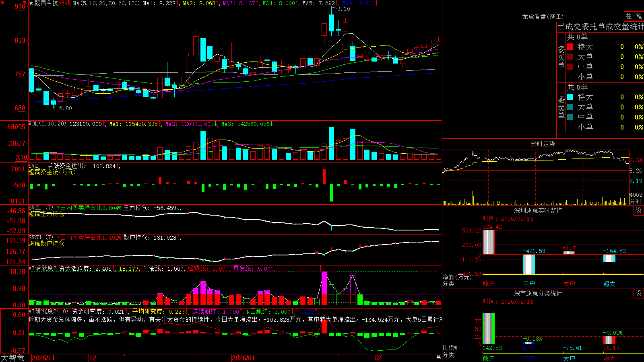Switch to 柱 bar display mode
Screen dimensions: 644x362
629,16
